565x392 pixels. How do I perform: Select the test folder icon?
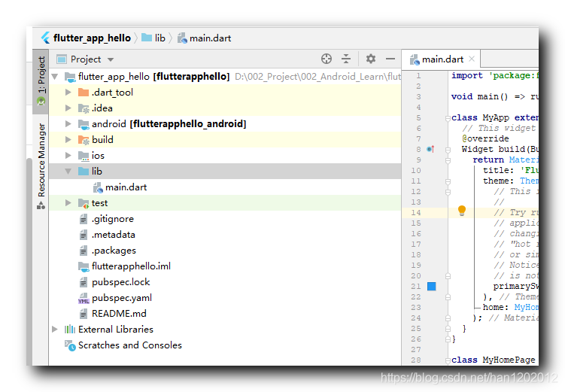[84, 203]
